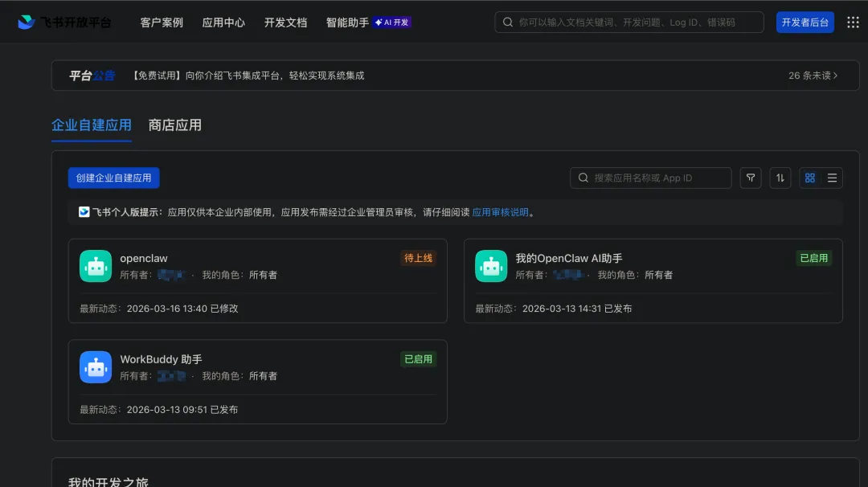Image resolution: width=868 pixels, height=487 pixels.
Task: Focus the 搜索应用名称或 App ID field
Action: pos(651,178)
